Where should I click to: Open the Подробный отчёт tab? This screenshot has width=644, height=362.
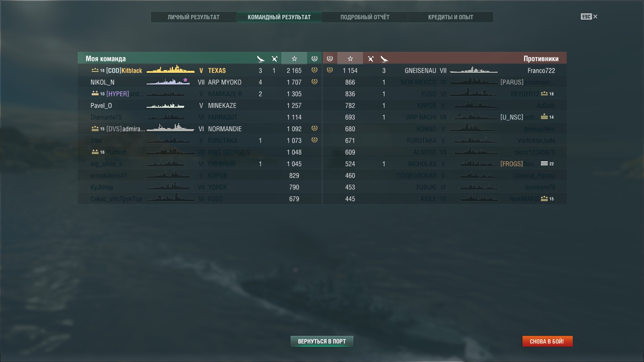point(365,17)
